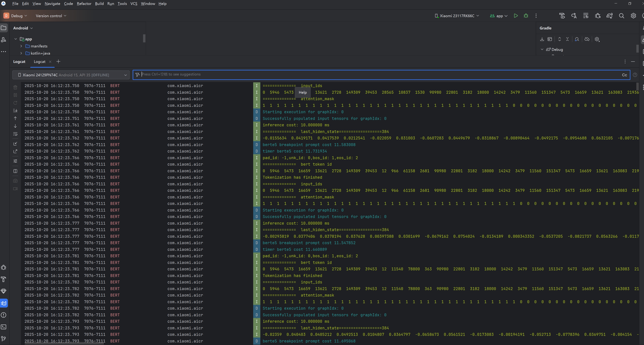Toggle soft-wrap in Logcat output
Screen dimensions: 644x345
point(15,134)
